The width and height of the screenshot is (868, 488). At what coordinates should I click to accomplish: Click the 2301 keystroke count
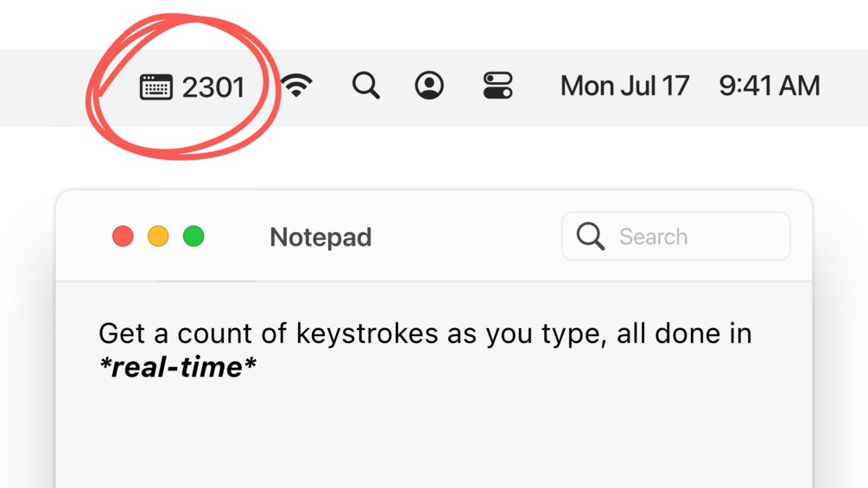(x=213, y=87)
